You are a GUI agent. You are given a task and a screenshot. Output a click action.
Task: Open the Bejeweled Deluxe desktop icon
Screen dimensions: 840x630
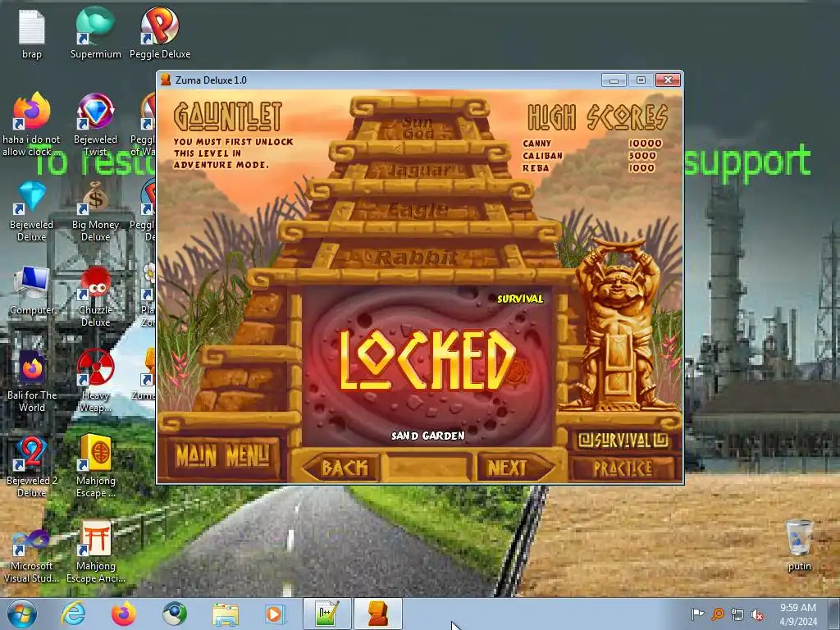coord(32,211)
